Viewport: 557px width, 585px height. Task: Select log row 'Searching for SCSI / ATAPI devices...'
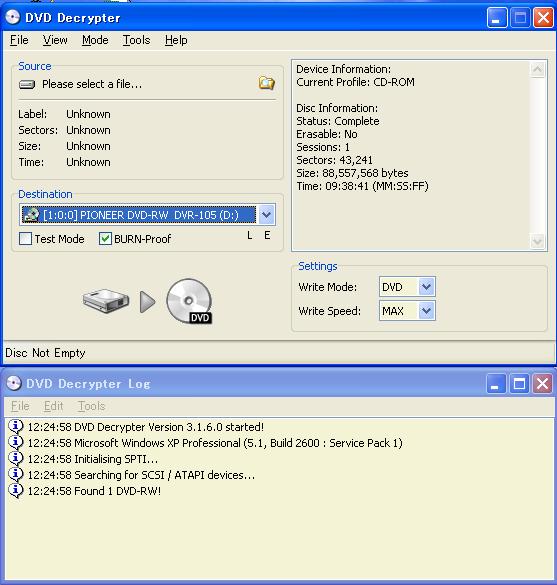(x=141, y=475)
